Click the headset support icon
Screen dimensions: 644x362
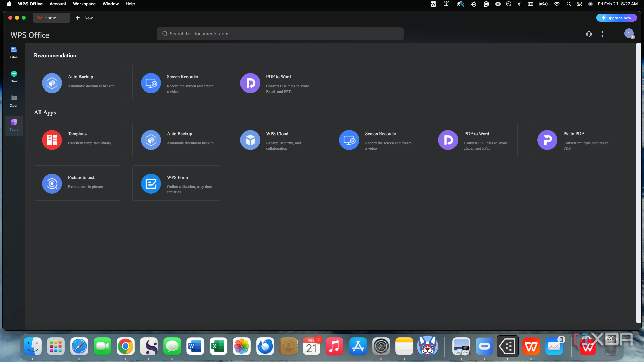pos(589,34)
